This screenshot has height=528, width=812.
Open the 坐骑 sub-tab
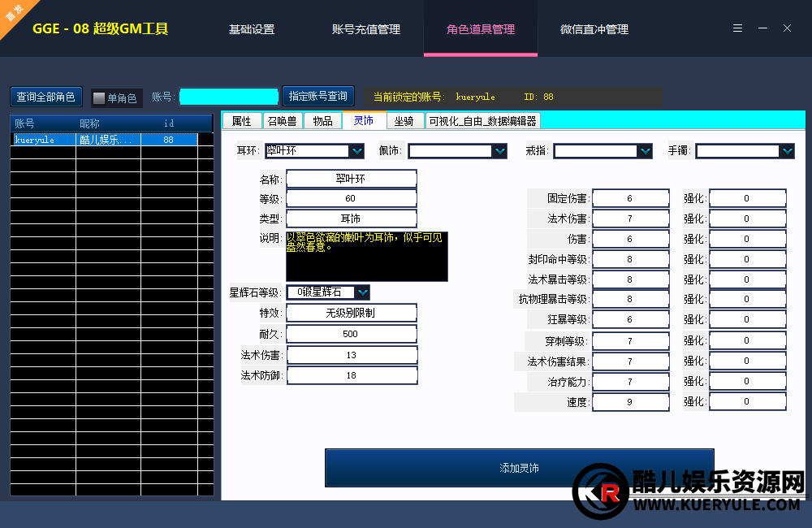click(x=404, y=121)
